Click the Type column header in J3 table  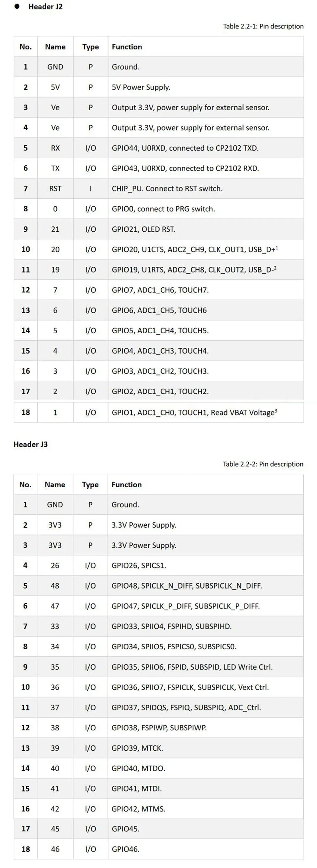[x=90, y=484]
